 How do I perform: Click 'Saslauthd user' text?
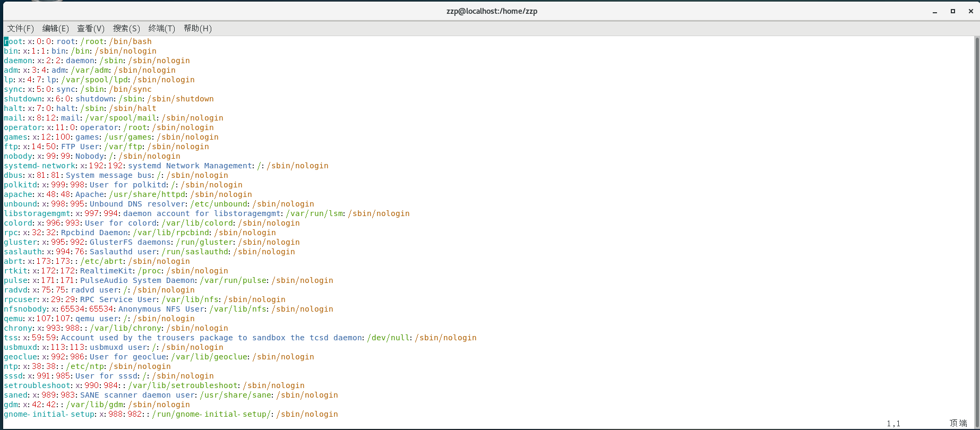tap(123, 252)
